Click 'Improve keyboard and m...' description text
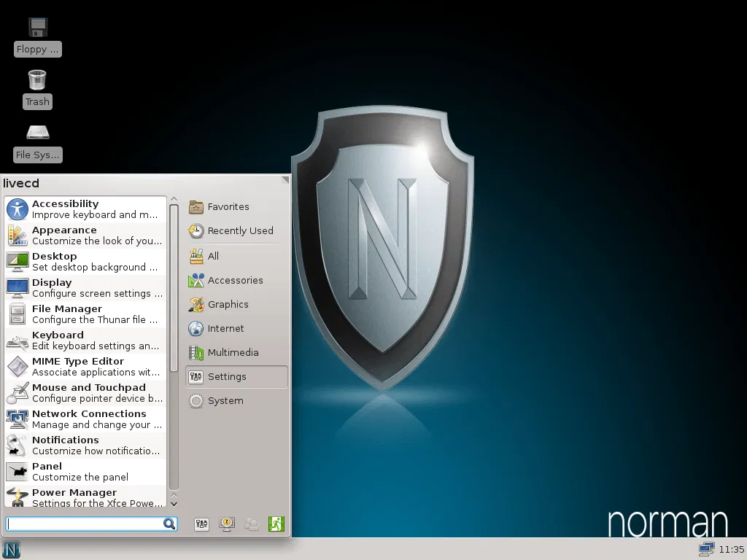 click(95, 215)
